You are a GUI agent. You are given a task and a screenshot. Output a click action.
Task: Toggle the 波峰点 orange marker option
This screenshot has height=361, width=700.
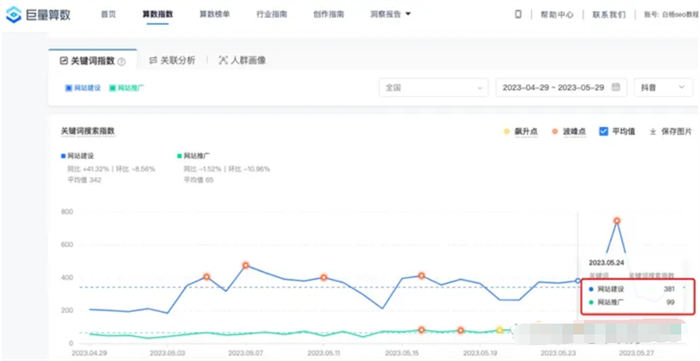click(x=569, y=132)
